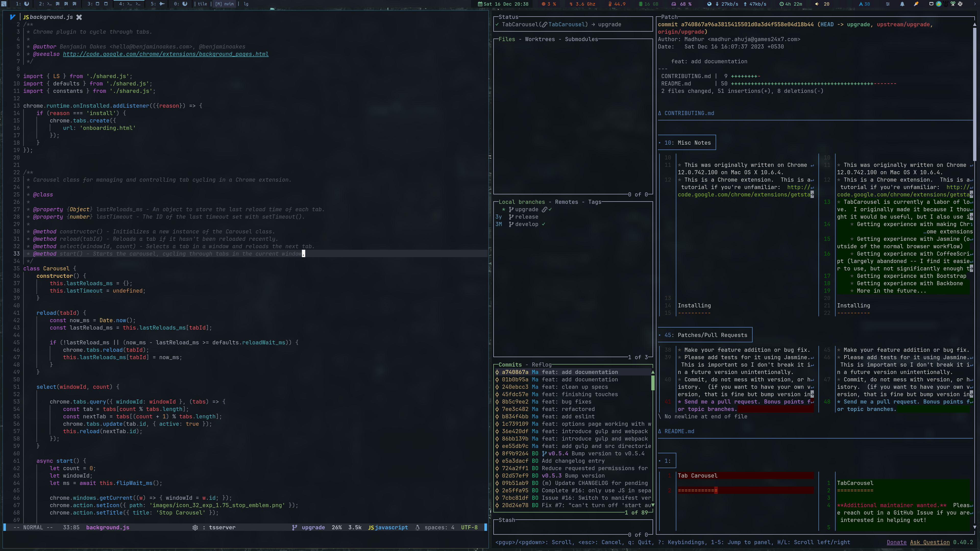The width and height of the screenshot is (980, 551).
Task: Click the color picker eyedropper tray icon
Action: 916,4
